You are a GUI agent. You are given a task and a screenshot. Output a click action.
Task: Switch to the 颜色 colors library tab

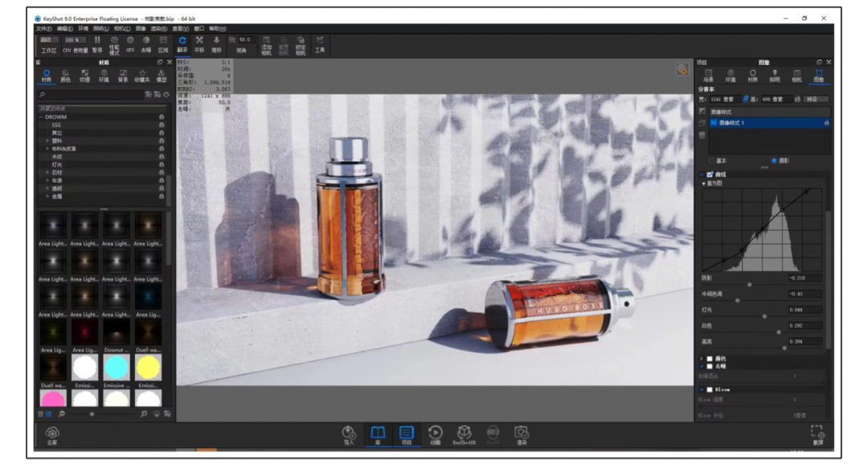pyautogui.click(x=65, y=76)
